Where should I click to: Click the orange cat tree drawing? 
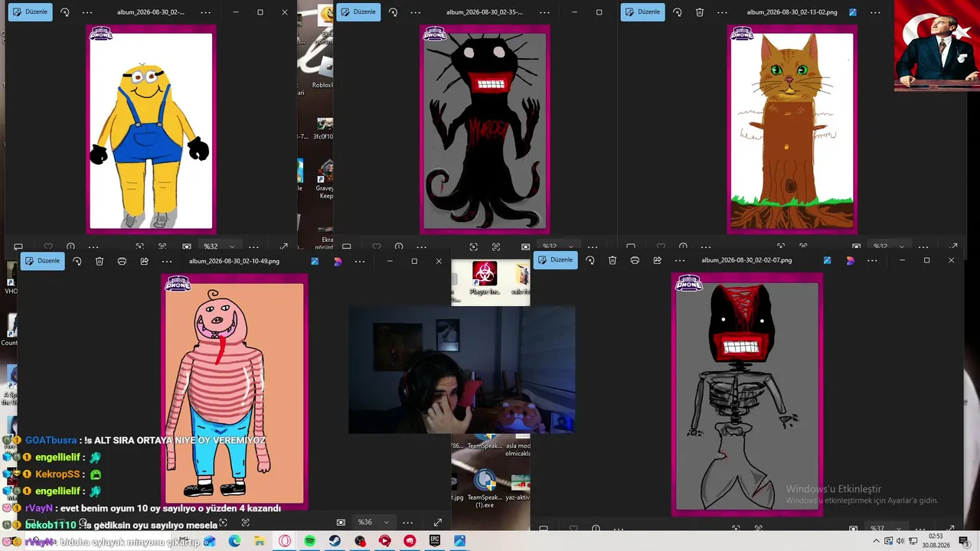click(792, 130)
